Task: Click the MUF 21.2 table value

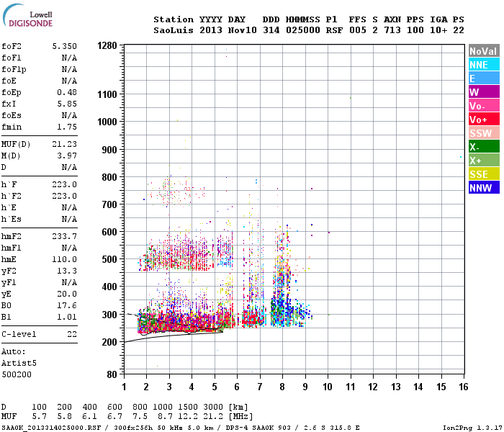Action: (213, 416)
